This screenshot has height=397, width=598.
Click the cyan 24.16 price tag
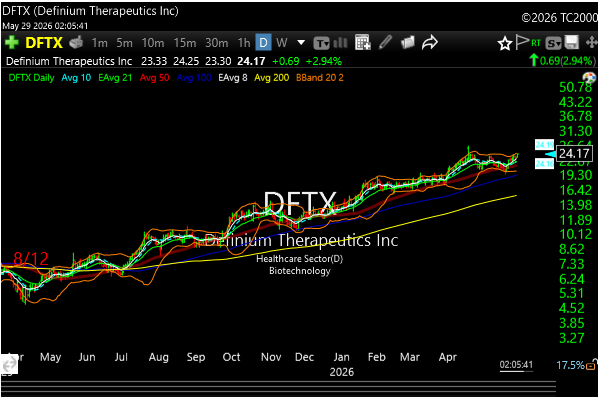(x=544, y=164)
